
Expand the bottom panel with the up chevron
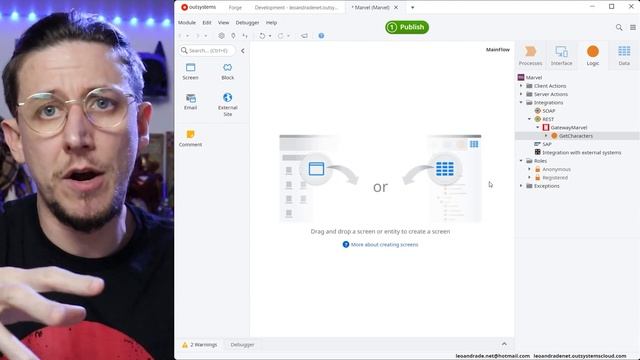pyautogui.click(x=504, y=344)
